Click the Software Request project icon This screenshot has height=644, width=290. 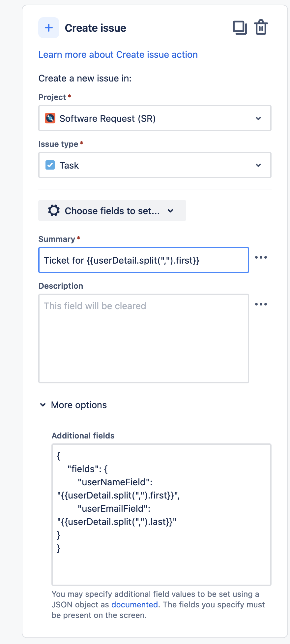[x=50, y=118]
